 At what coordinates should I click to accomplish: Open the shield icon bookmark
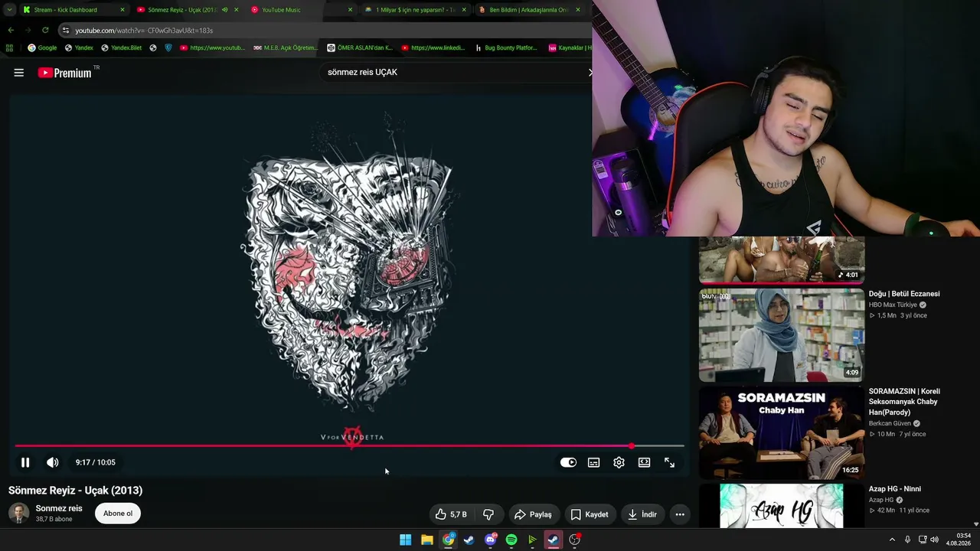[x=168, y=47]
